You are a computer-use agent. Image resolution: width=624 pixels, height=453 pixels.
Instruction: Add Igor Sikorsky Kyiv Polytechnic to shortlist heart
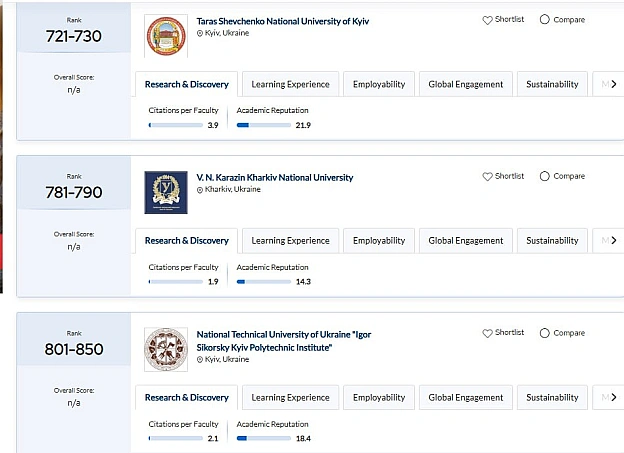[x=488, y=333]
